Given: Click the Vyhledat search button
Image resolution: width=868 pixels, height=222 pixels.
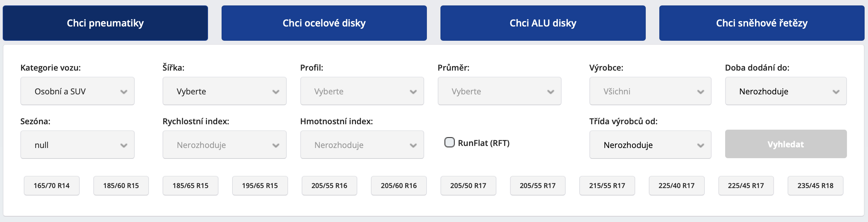Looking at the screenshot, I should tap(786, 144).
